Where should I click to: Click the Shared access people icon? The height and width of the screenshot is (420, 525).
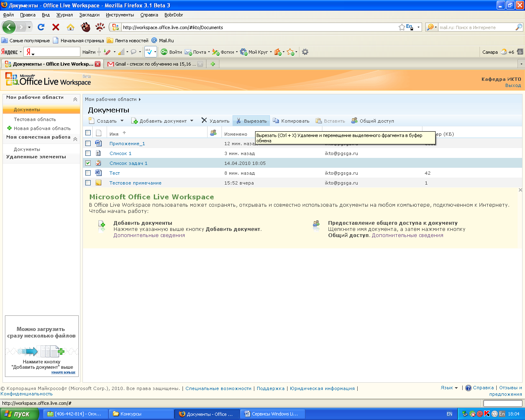pyautogui.click(x=354, y=121)
